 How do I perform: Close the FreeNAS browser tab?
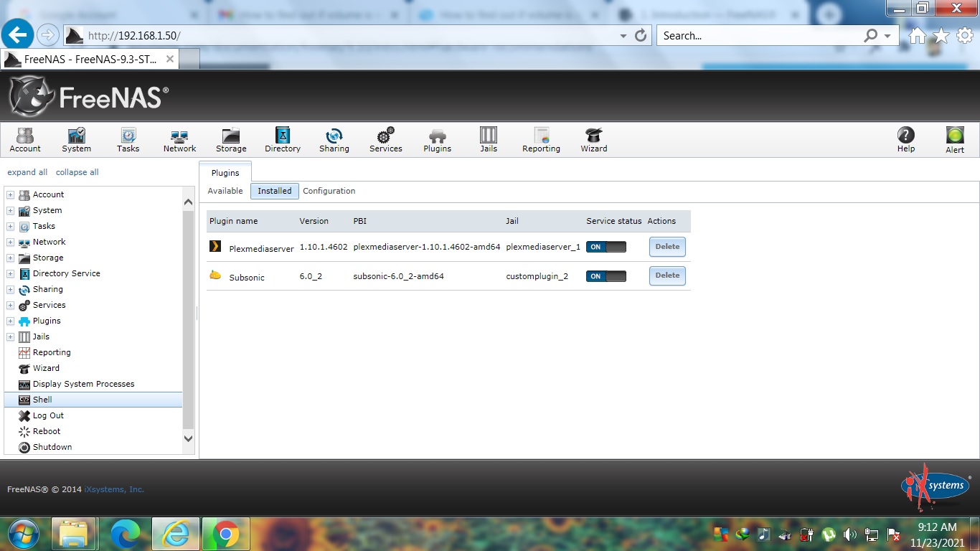point(170,59)
